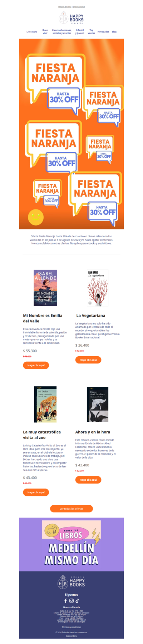Click Haga clic aquí under Mi Nombre es Emilia
The height and width of the screenshot is (644, 143).
click(36, 365)
